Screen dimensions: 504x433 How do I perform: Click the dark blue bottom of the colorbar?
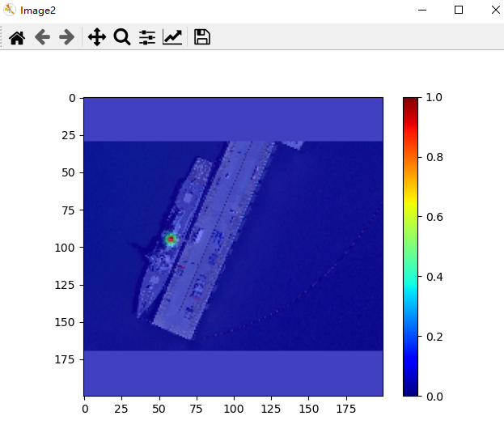pyautogui.click(x=411, y=392)
